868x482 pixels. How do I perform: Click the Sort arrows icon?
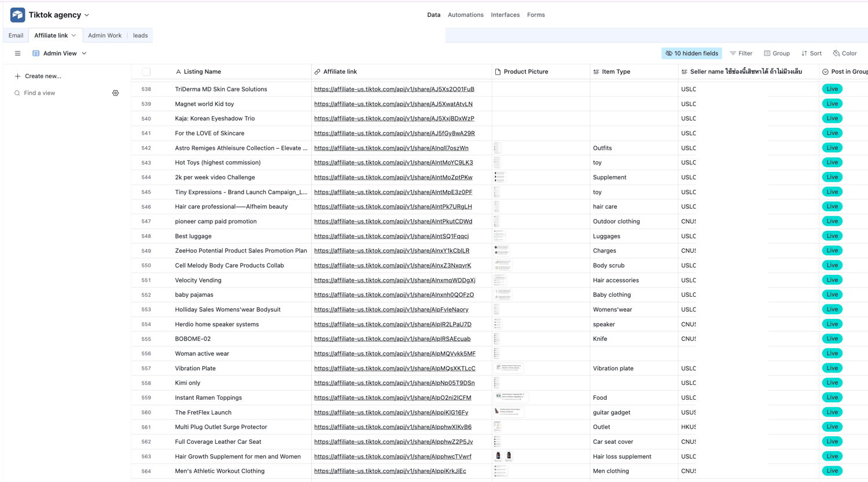point(804,53)
